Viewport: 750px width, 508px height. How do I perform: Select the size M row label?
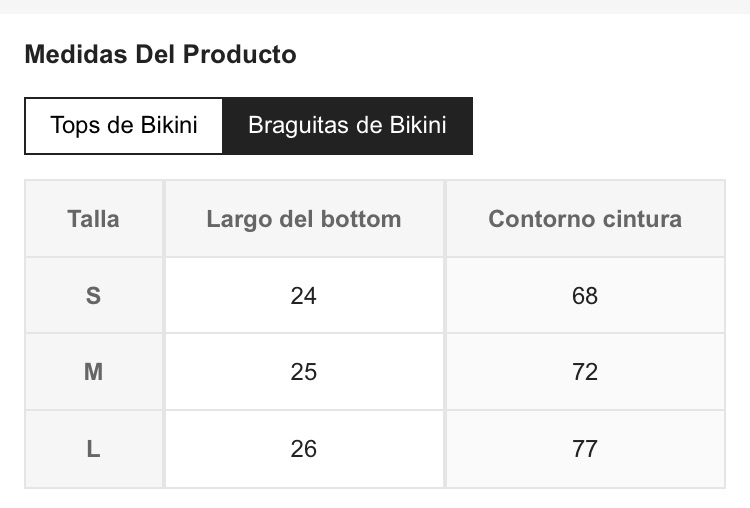[x=94, y=372]
